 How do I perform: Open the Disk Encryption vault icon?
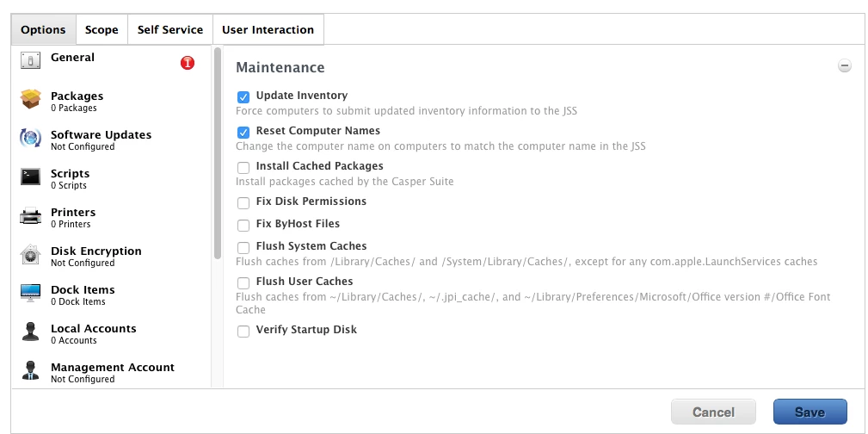tap(31, 255)
